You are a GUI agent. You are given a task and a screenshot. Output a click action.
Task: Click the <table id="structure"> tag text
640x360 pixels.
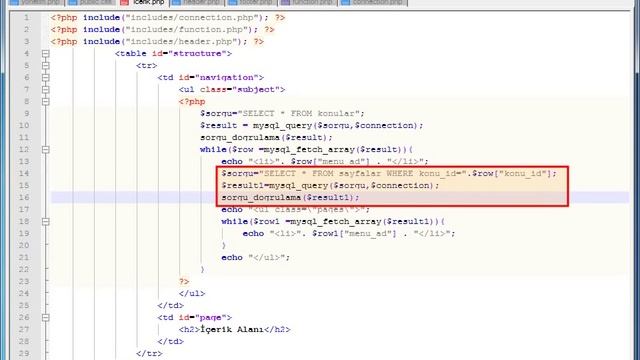point(173,53)
